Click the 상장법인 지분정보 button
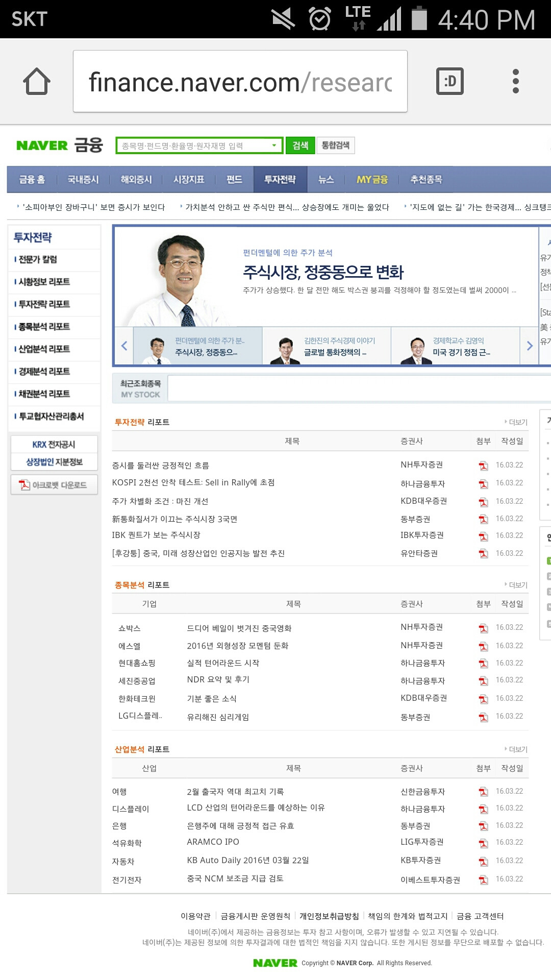The image size is (551, 980). [x=54, y=462]
